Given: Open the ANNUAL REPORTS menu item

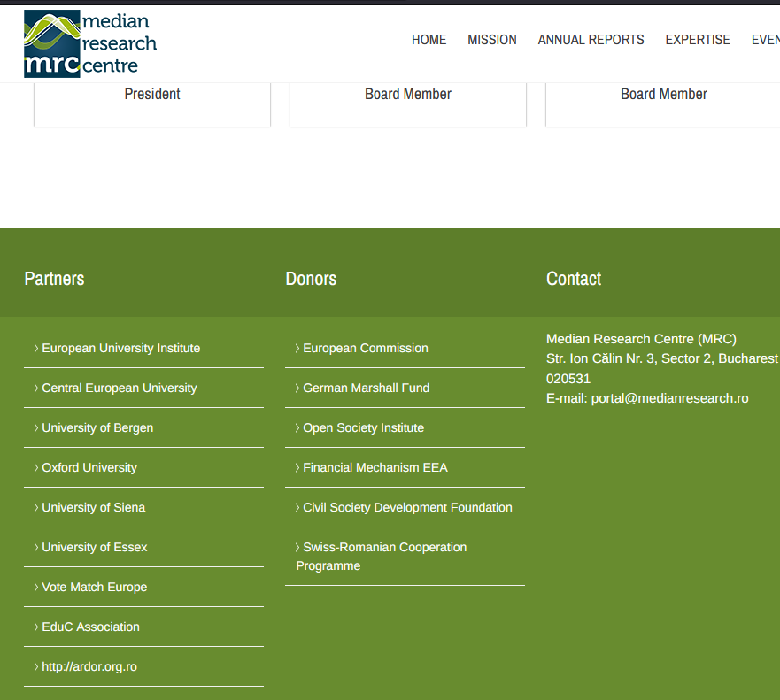Looking at the screenshot, I should tap(591, 40).
